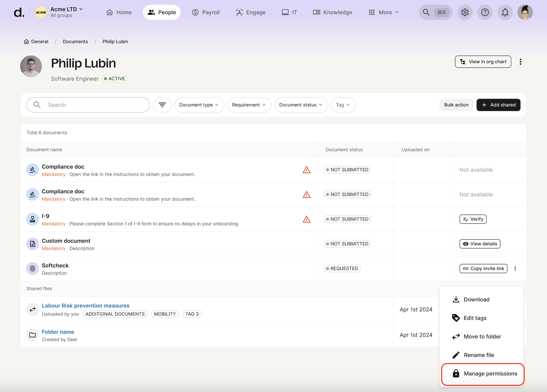Click the Add shared button
This screenshot has width=547, height=392.
pyautogui.click(x=498, y=105)
